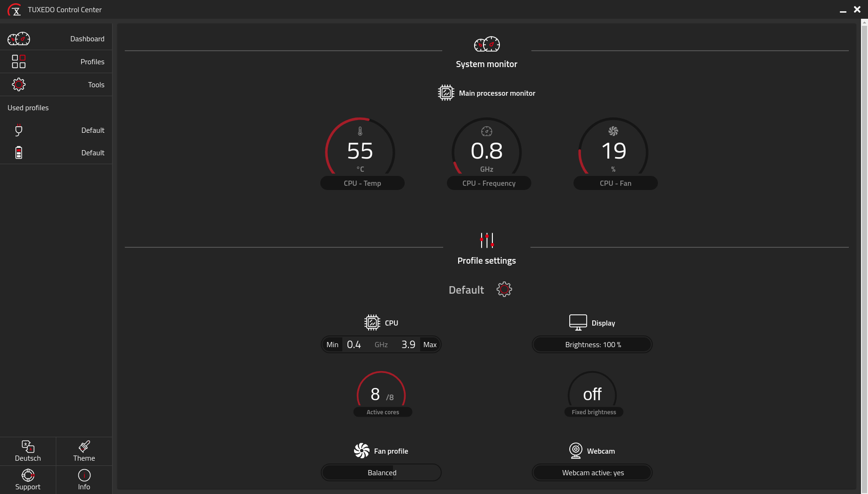Select Default profile for battery power
This screenshot has width=868, height=494.
56,152
